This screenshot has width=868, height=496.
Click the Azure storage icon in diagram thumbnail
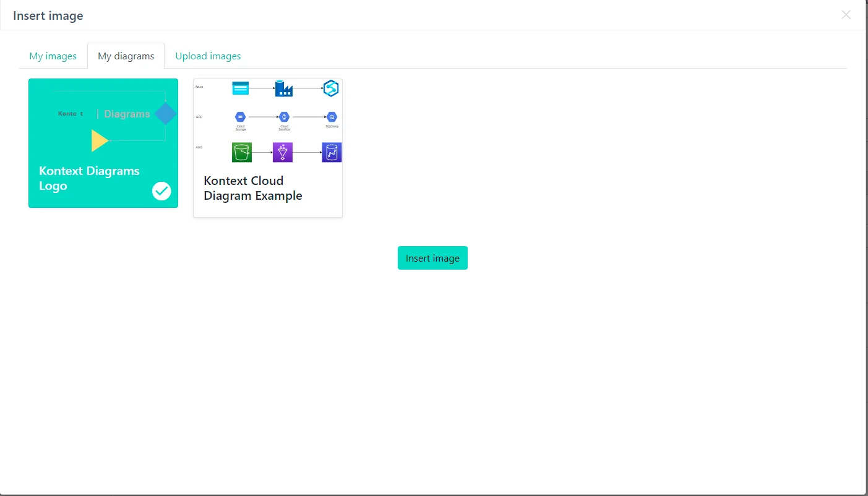[x=240, y=88]
